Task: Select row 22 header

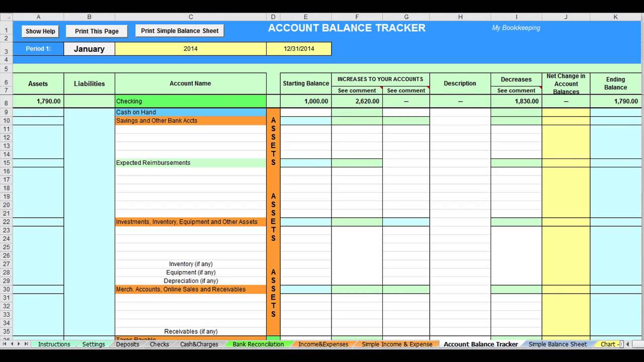Action: 6,222
